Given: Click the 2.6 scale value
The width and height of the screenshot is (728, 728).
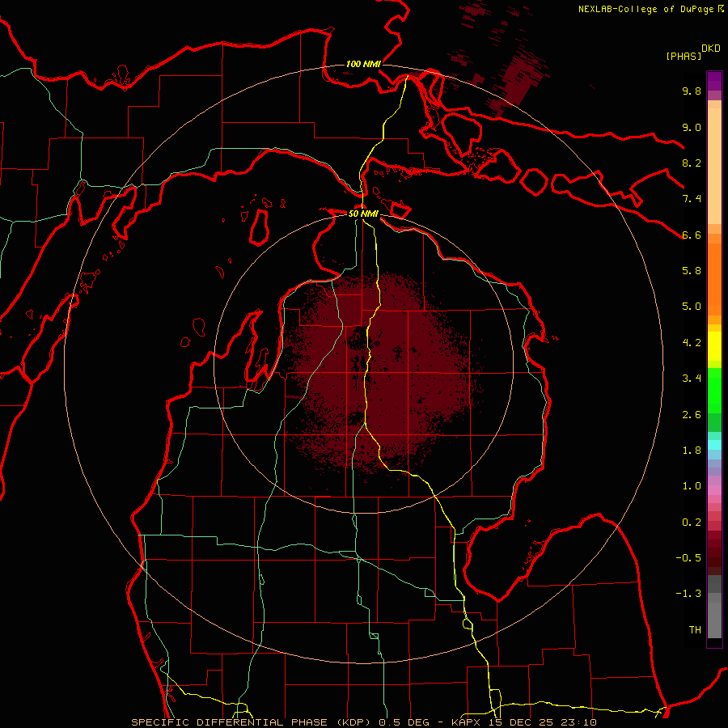Looking at the screenshot, I should (692, 414).
